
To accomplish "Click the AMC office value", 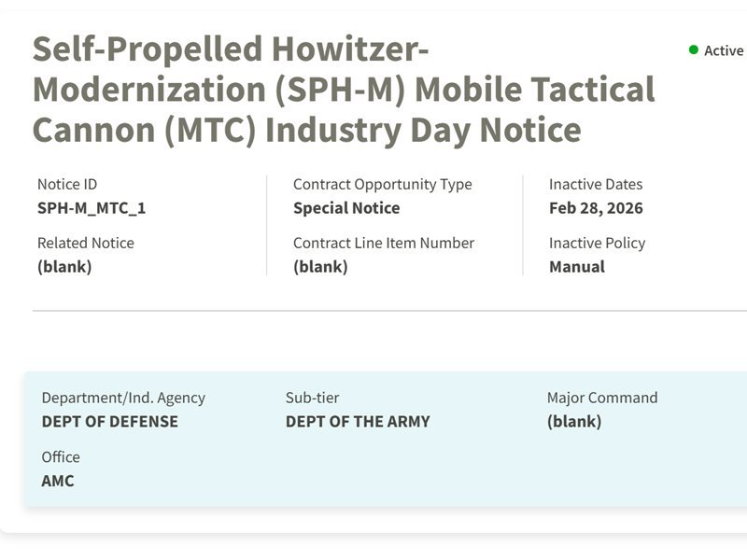I will point(58,481).
